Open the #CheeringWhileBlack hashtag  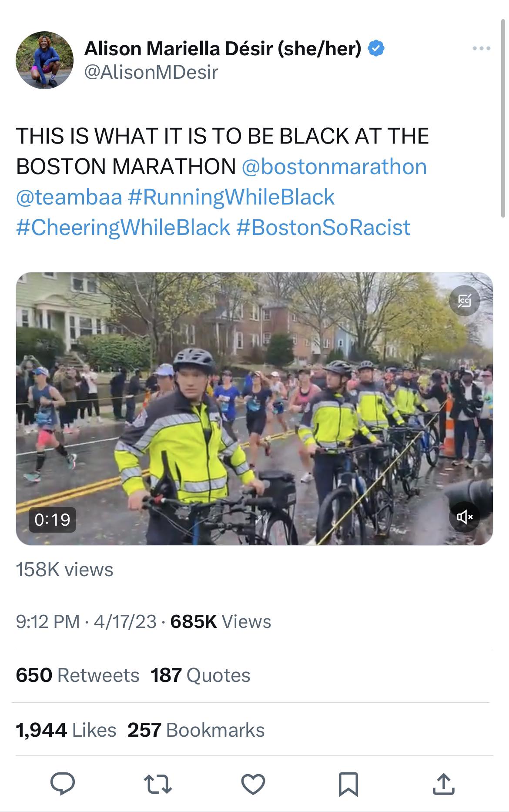123,228
